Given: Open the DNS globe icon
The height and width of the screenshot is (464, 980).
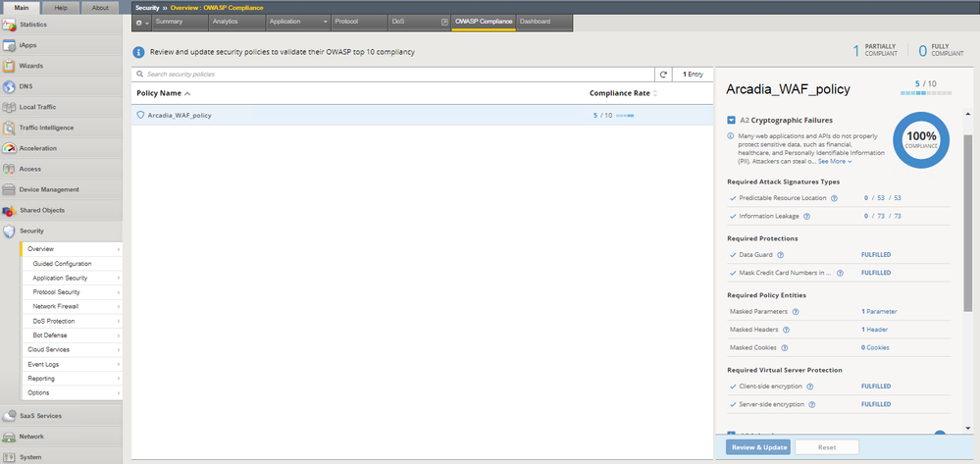Looking at the screenshot, I should pos(9,86).
